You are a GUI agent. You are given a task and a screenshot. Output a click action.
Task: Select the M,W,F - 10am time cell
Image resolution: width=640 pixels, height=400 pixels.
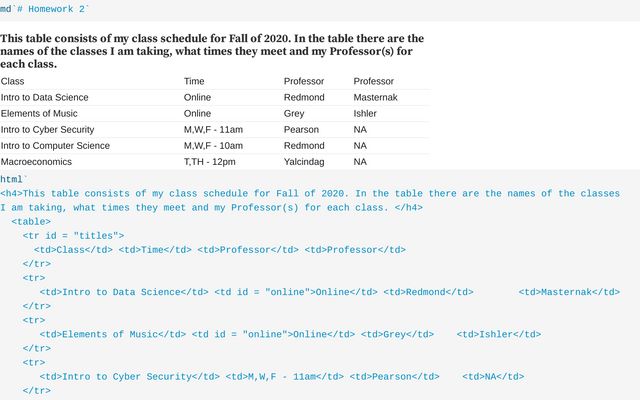pos(213,145)
